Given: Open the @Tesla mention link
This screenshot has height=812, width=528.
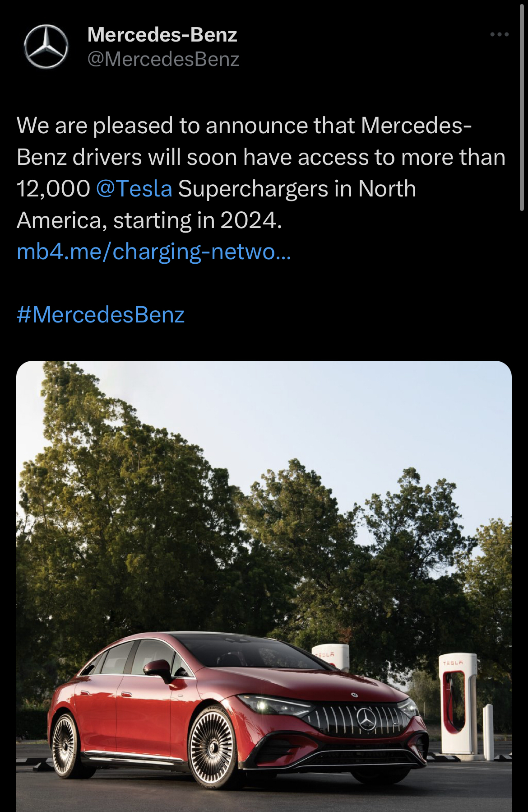Looking at the screenshot, I should pyautogui.click(x=134, y=189).
